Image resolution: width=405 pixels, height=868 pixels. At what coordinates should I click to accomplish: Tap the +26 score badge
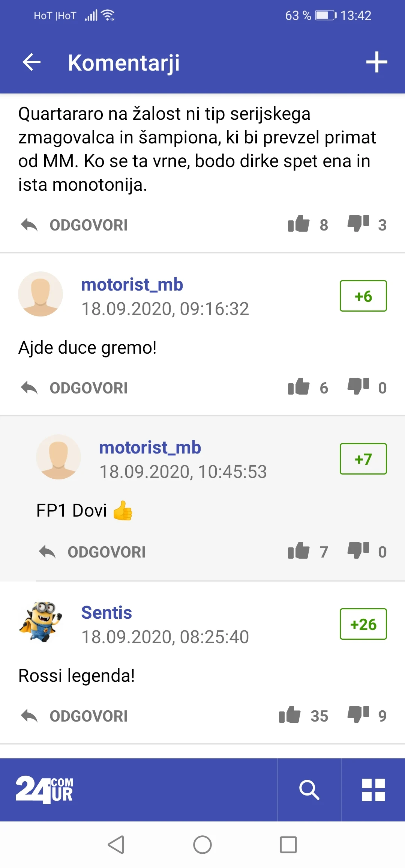click(363, 624)
